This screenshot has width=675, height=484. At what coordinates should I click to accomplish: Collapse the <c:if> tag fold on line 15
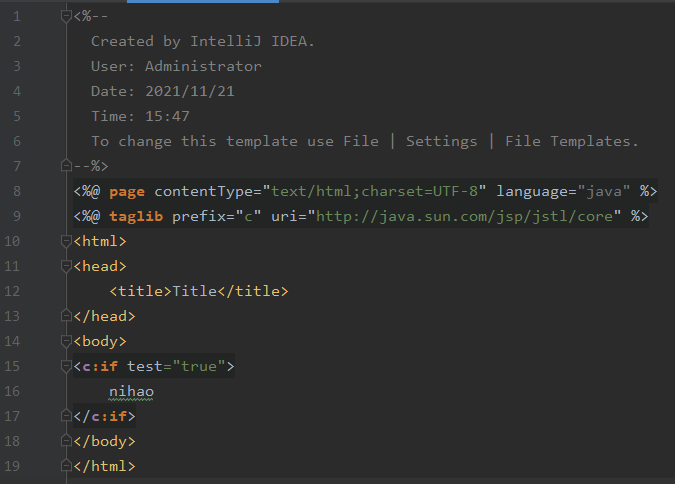pos(66,366)
